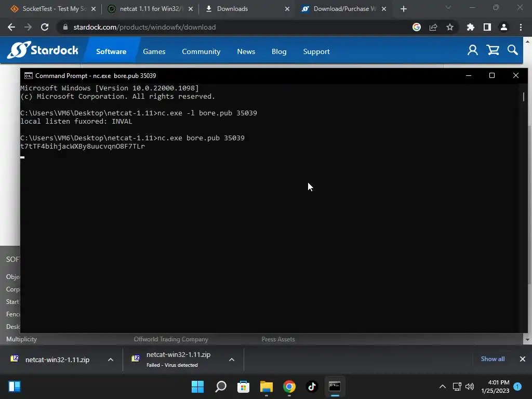This screenshot has height=399, width=532.
Task: Open the Software menu on Stardock
Action: coord(111,51)
